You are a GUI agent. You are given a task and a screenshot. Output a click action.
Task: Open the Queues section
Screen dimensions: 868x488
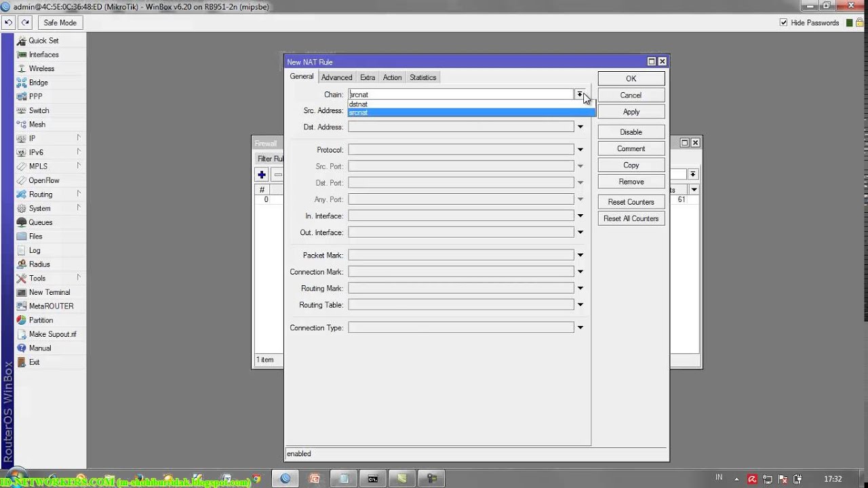point(41,222)
